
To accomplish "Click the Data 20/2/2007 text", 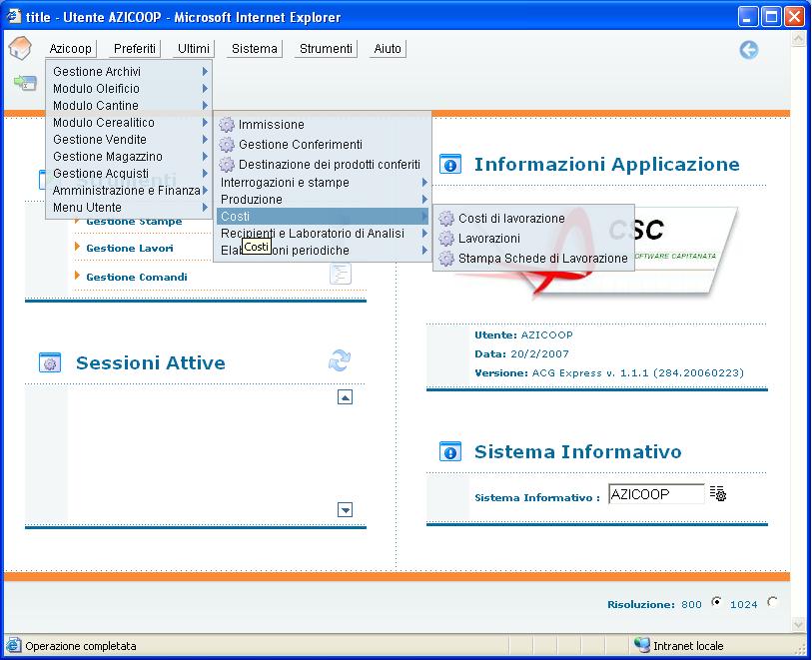I will (521, 354).
